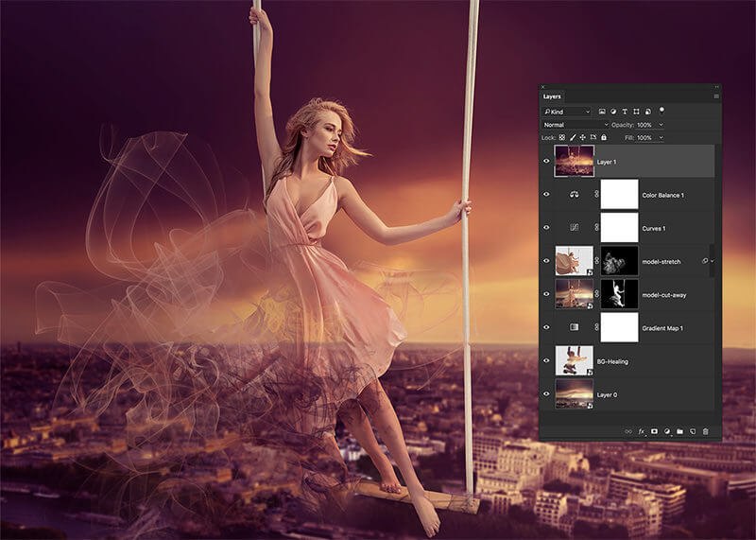Expand the Opacity slider dropdown arrow

[661, 125]
